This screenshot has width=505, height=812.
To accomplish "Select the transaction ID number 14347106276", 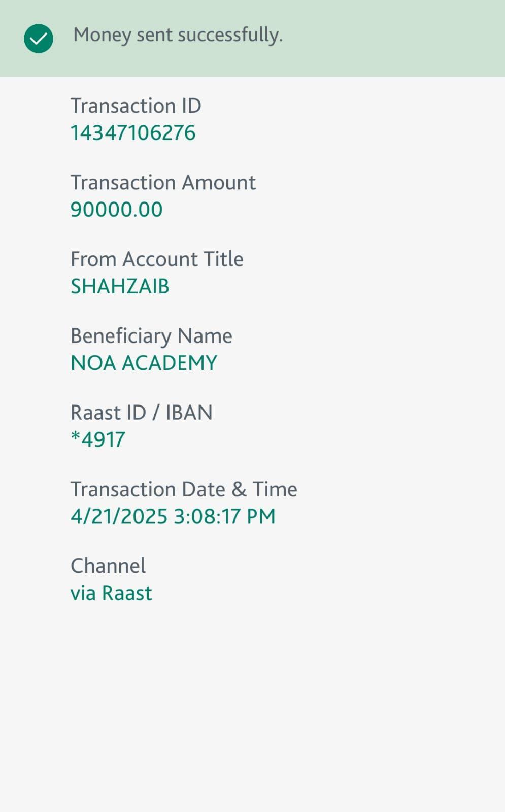I will pos(132,133).
